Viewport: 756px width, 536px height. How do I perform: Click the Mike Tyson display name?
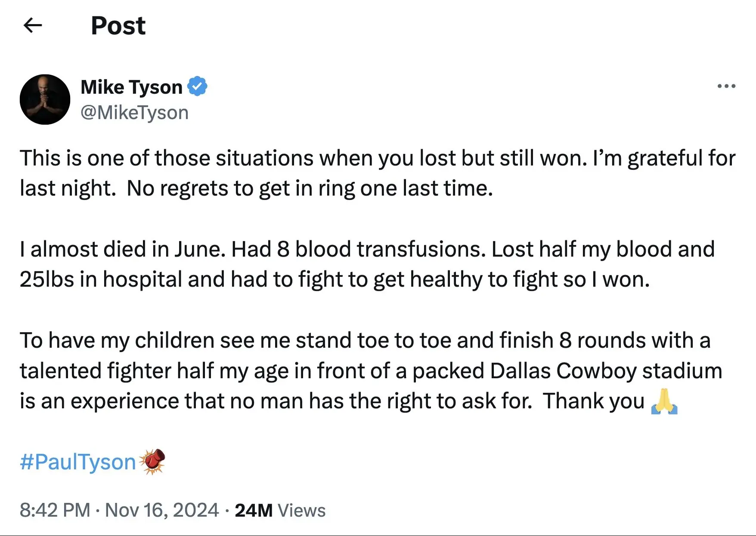130,86
